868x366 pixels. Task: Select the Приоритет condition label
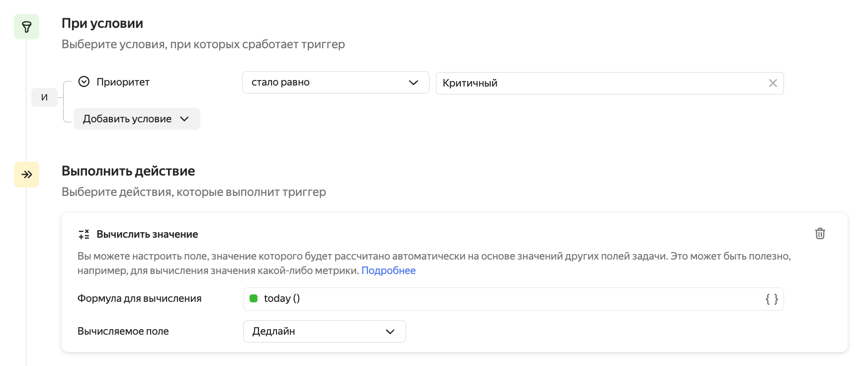[x=123, y=82]
